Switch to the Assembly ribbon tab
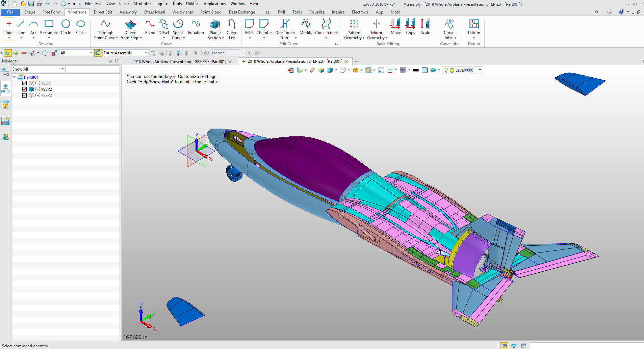The height and width of the screenshot is (349, 644). tap(128, 12)
